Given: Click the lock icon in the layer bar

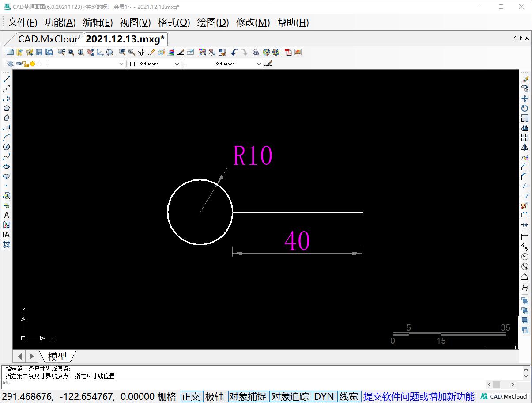Looking at the screenshot, I should click(26, 64).
